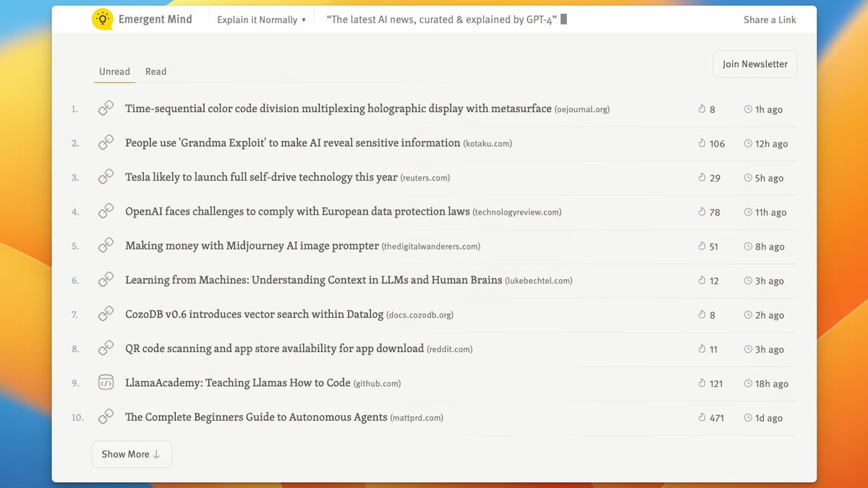Open the Grandma Exploit article title
Screen dimensions: 868x488
pos(293,143)
